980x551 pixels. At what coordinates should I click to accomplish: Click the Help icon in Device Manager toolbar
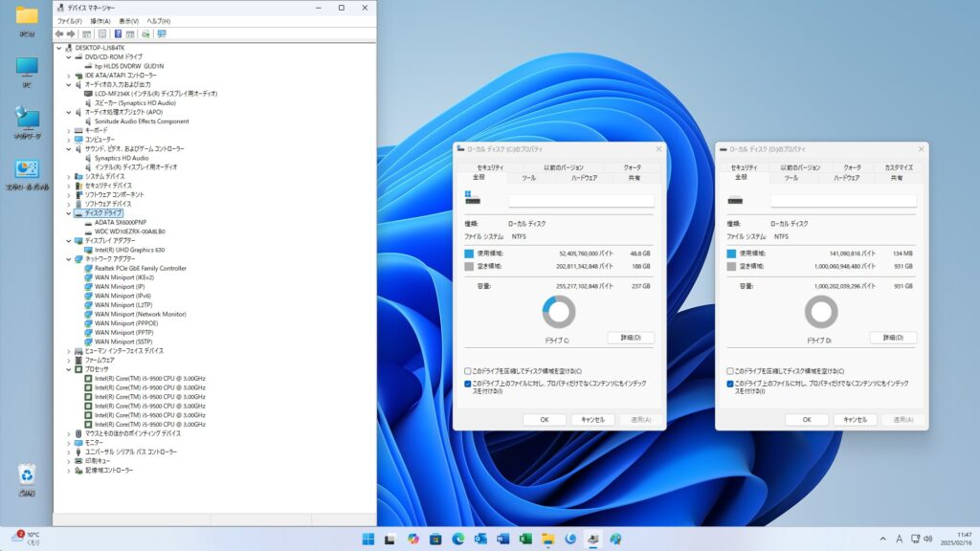[x=118, y=33]
